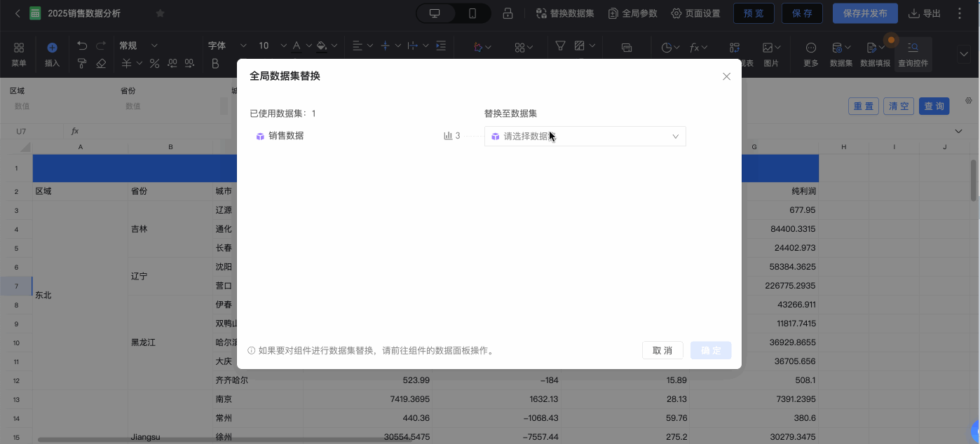
Task: Click the pie chart icon
Action: (x=667, y=47)
